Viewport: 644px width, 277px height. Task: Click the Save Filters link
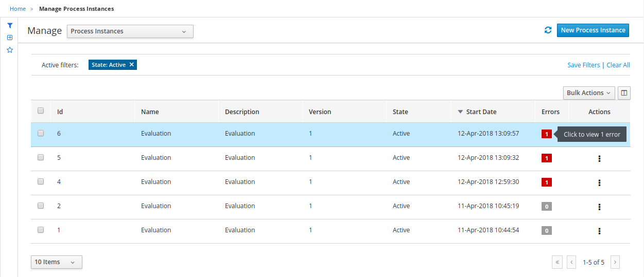click(583, 65)
